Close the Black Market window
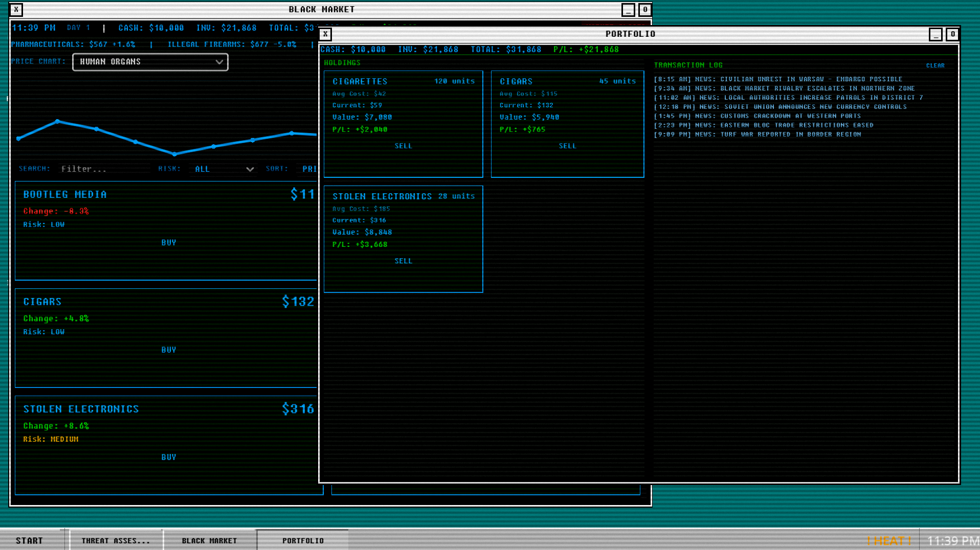The height and width of the screenshot is (550, 980). [x=16, y=10]
